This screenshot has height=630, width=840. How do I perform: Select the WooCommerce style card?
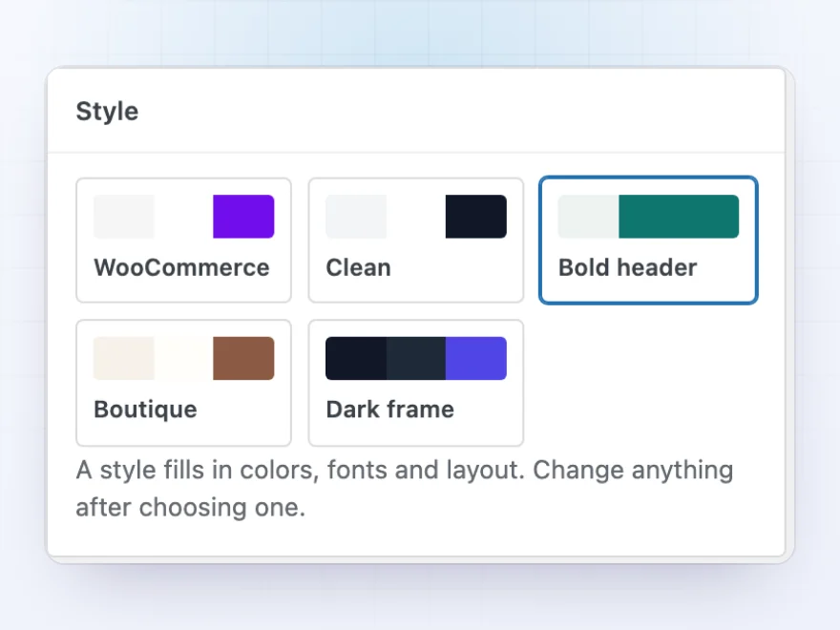[x=183, y=240]
